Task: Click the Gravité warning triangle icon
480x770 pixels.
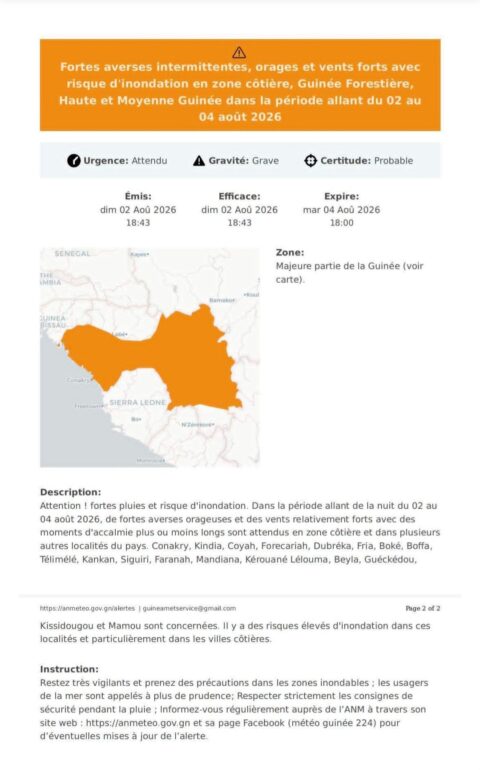Action: tap(199, 161)
